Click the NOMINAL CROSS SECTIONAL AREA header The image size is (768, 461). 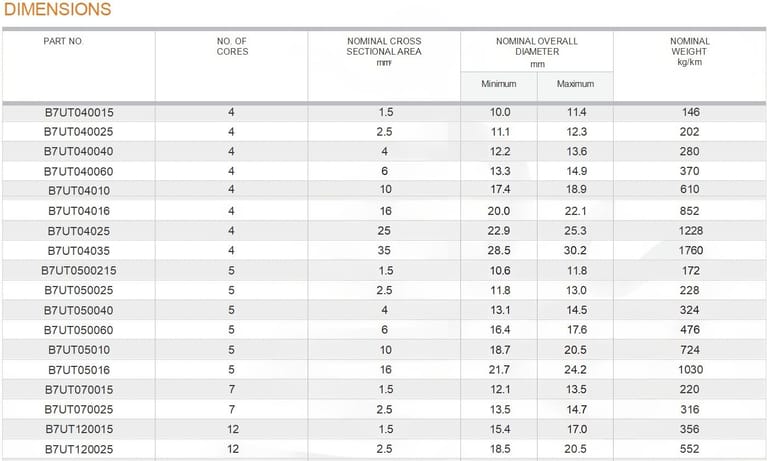[x=384, y=51]
